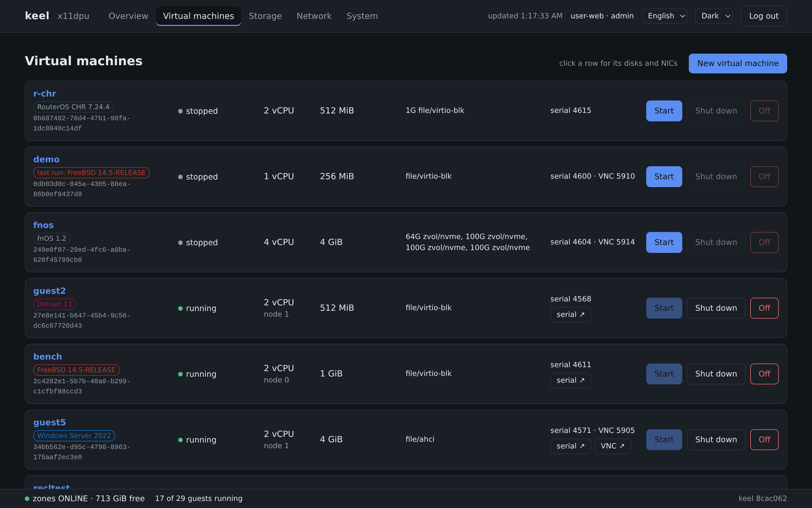Click the updated 1:17:33 AM timestamp
812x508 pixels.
(x=525, y=16)
